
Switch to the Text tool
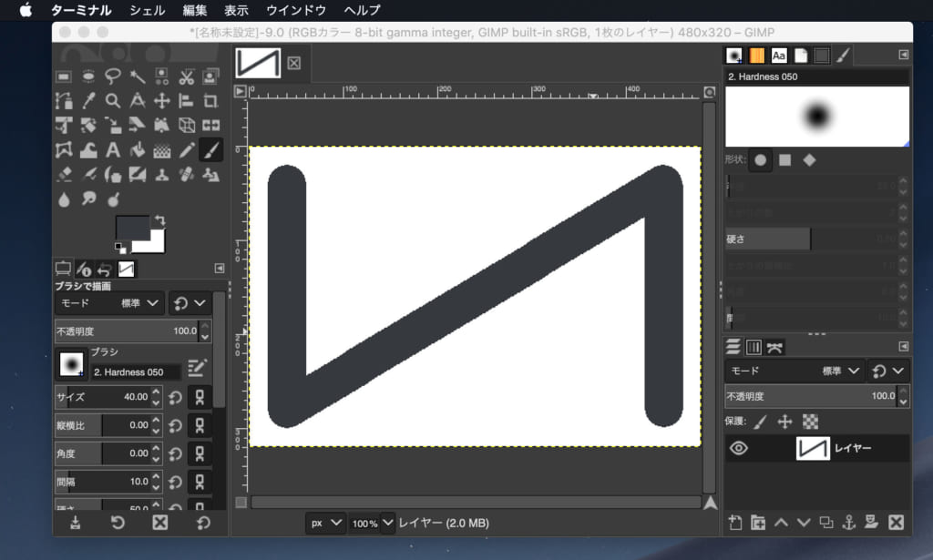pyautogui.click(x=112, y=149)
